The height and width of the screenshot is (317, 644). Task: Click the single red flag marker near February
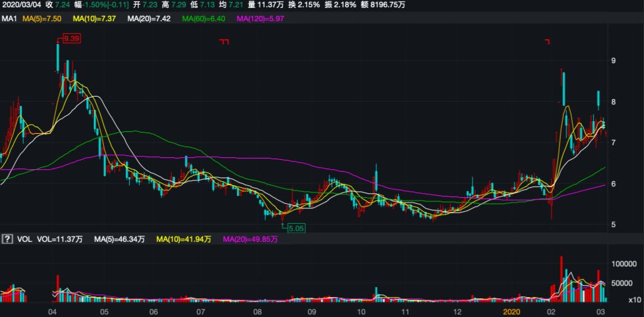(x=547, y=43)
